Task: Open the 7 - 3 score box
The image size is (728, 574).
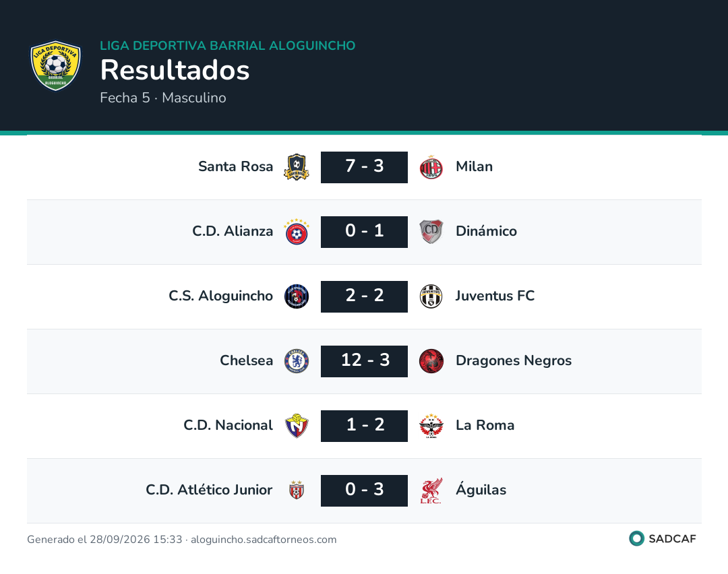Action: [364, 167]
